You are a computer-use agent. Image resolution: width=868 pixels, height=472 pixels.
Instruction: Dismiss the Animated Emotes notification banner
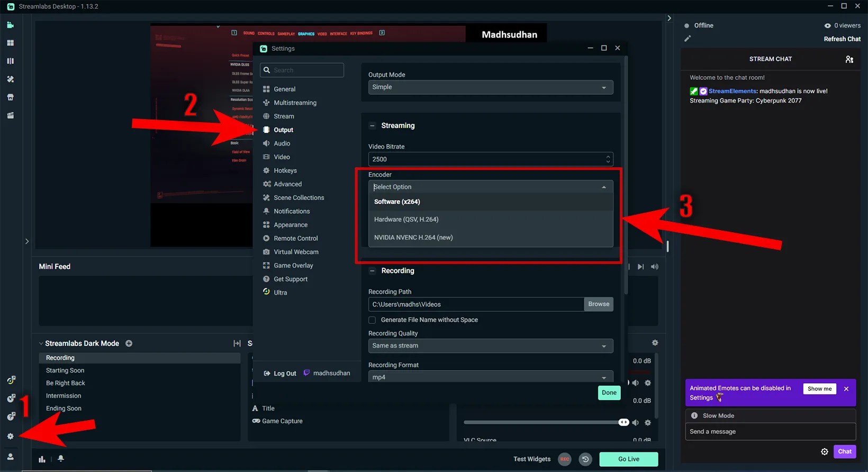tap(846, 389)
